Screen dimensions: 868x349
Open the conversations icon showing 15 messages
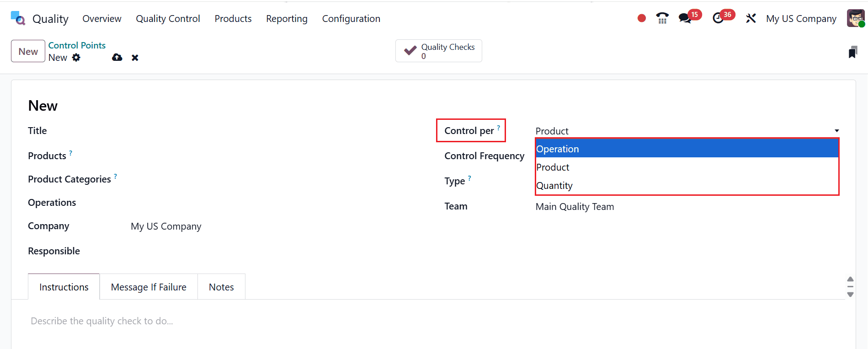pos(685,18)
